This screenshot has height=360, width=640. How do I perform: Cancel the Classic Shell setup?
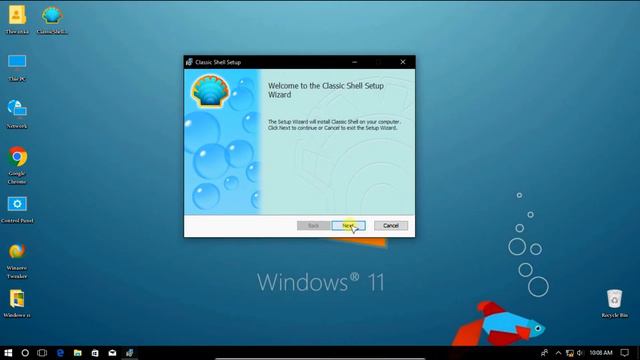point(391,225)
